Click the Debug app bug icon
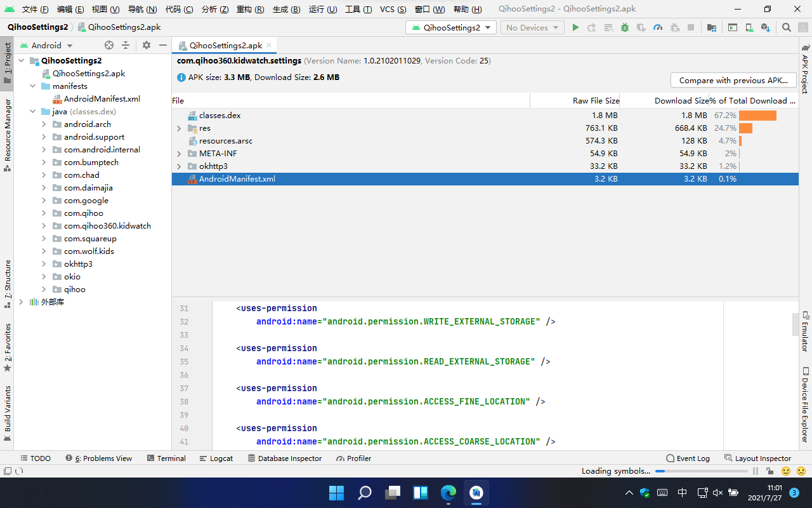The width and height of the screenshot is (812, 508). (625, 27)
